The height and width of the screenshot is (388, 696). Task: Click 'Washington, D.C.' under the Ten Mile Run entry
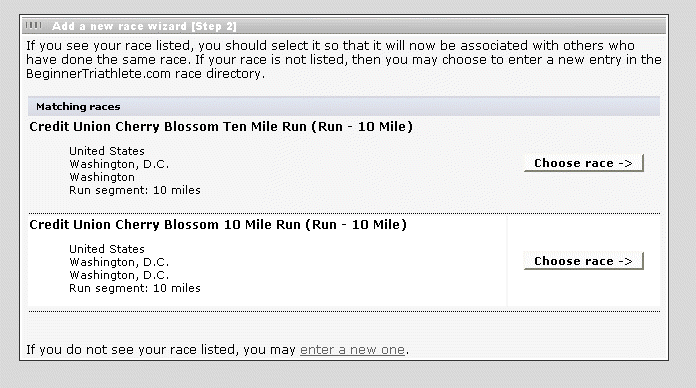coord(119,164)
